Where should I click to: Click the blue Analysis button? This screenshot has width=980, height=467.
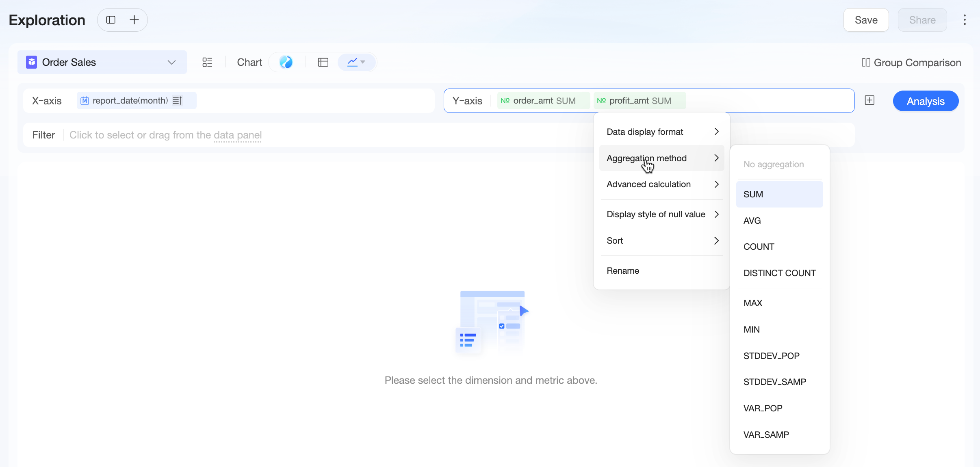[926, 101]
